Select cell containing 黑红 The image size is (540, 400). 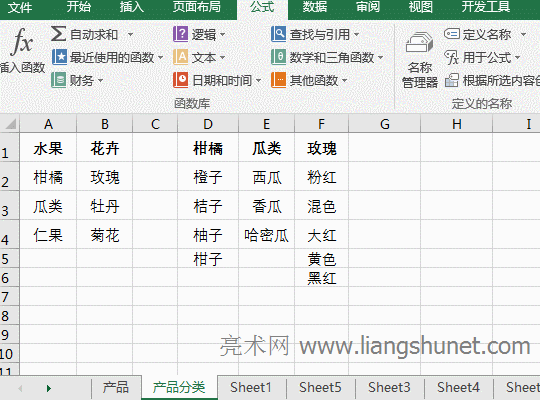coord(322,278)
